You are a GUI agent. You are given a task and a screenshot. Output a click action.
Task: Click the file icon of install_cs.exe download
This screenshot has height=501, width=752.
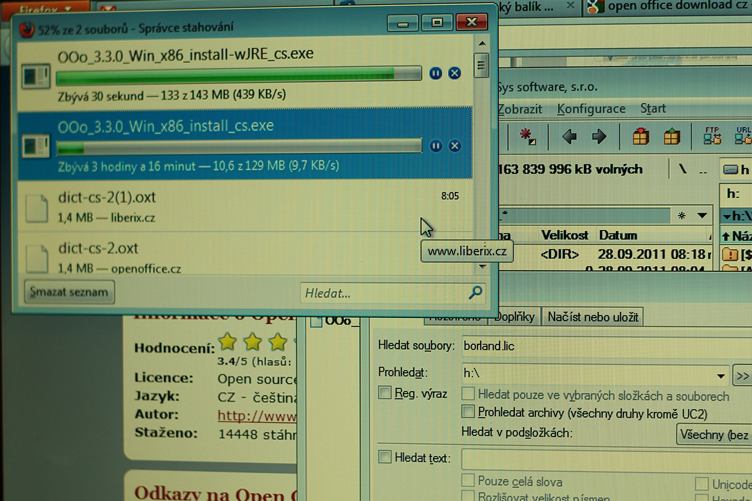click(36, 146)
